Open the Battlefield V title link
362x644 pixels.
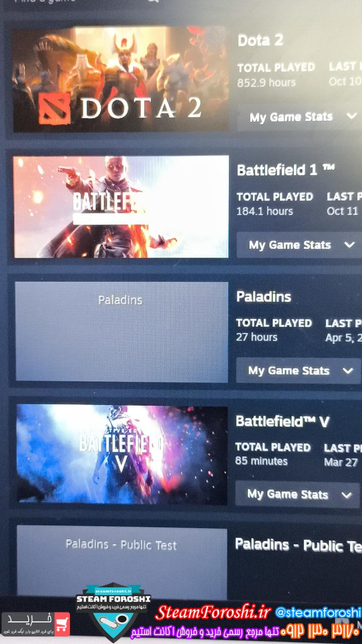283,421
